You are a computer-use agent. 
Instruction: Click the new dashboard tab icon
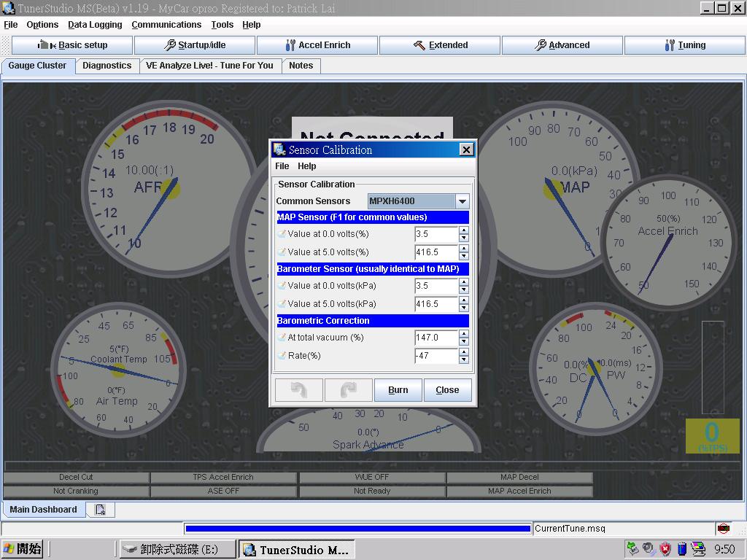(100, 510)
